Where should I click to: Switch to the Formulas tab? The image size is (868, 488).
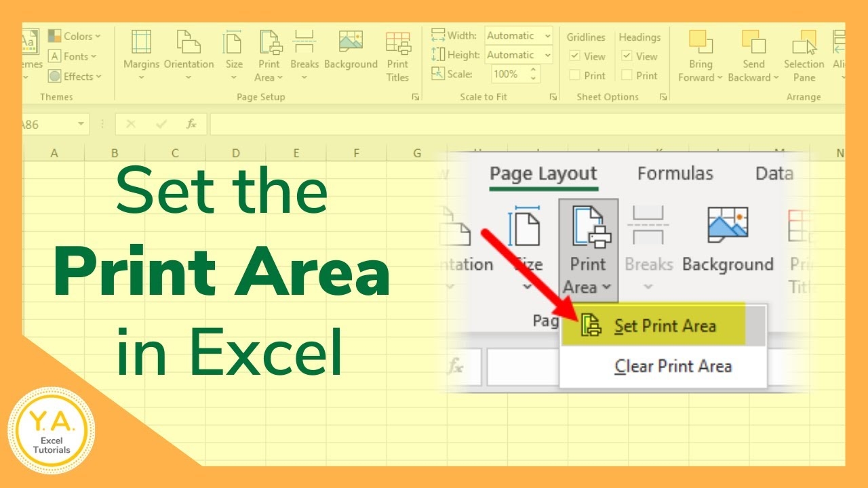(x=675, y=174)
